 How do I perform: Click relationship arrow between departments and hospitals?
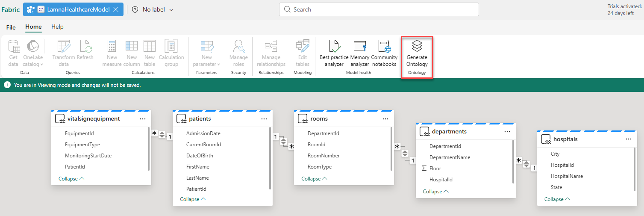[x=526, y=164]
